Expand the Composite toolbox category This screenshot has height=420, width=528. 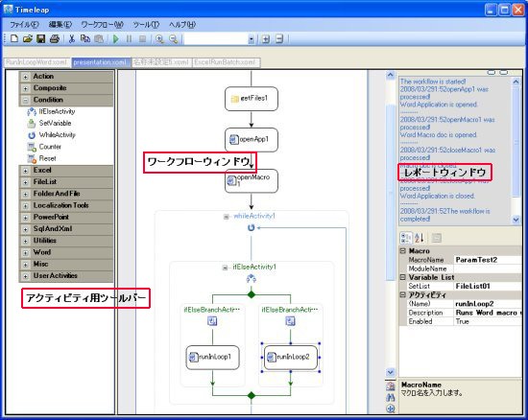point(25,89)
